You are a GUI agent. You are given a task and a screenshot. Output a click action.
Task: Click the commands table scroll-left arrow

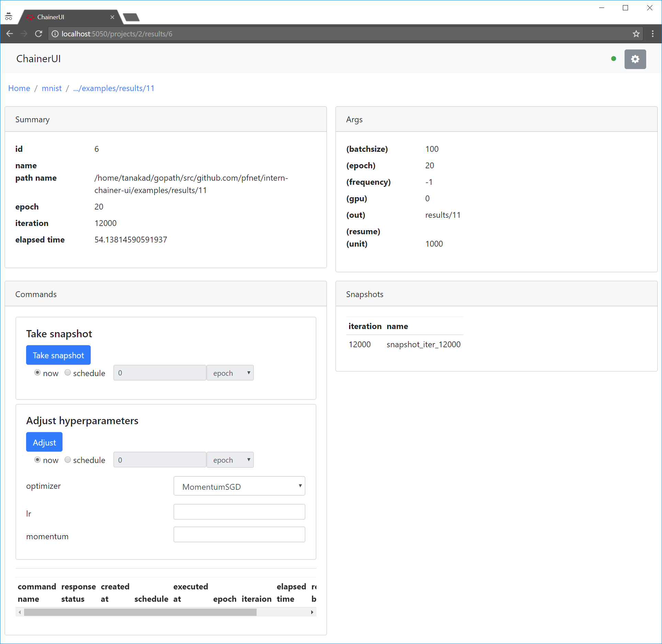pyautogui.click(x=20, y=612)
